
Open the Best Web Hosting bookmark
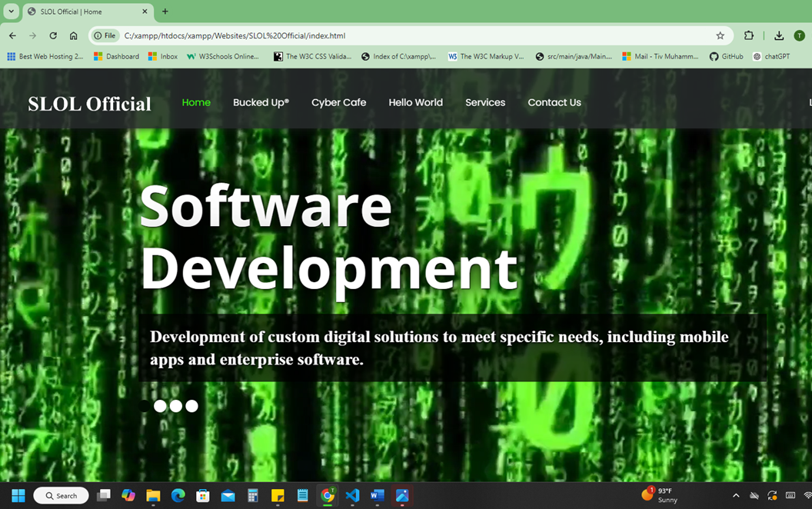click(x=45, y=56)
